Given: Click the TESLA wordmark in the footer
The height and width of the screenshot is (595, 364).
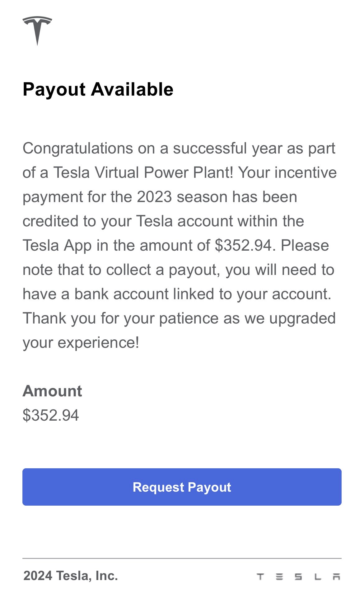Looking at the screenshot, I should click(299, 577).
